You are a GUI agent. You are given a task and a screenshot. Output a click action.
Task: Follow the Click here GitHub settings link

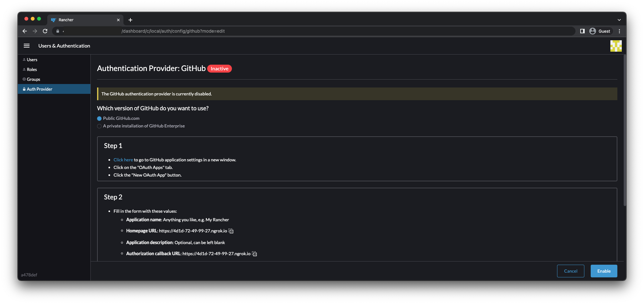tap(123, 160)
